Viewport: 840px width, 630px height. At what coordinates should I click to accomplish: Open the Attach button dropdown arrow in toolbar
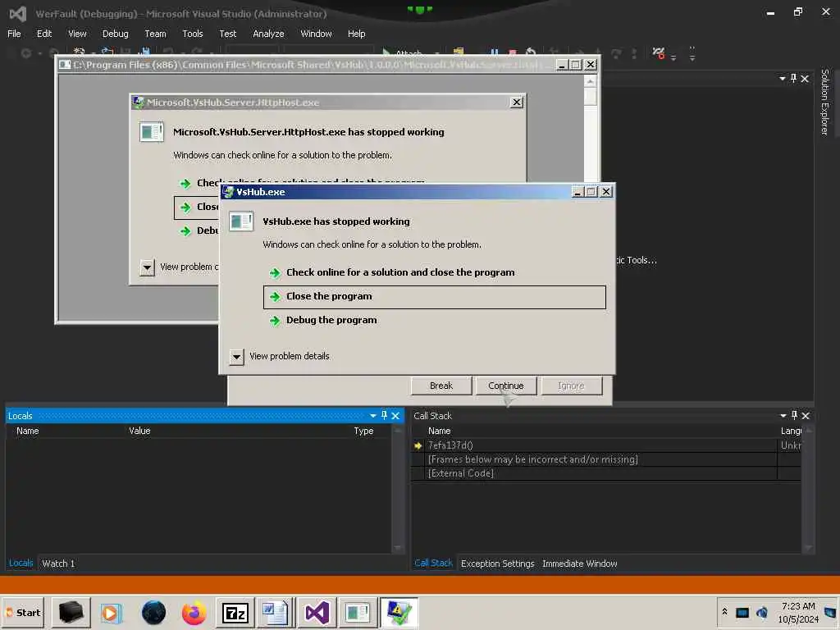click(436, 53)
